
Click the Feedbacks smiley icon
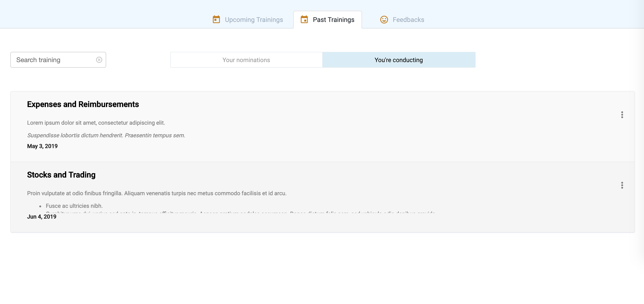pyautogui.click(x=384, y=19)
